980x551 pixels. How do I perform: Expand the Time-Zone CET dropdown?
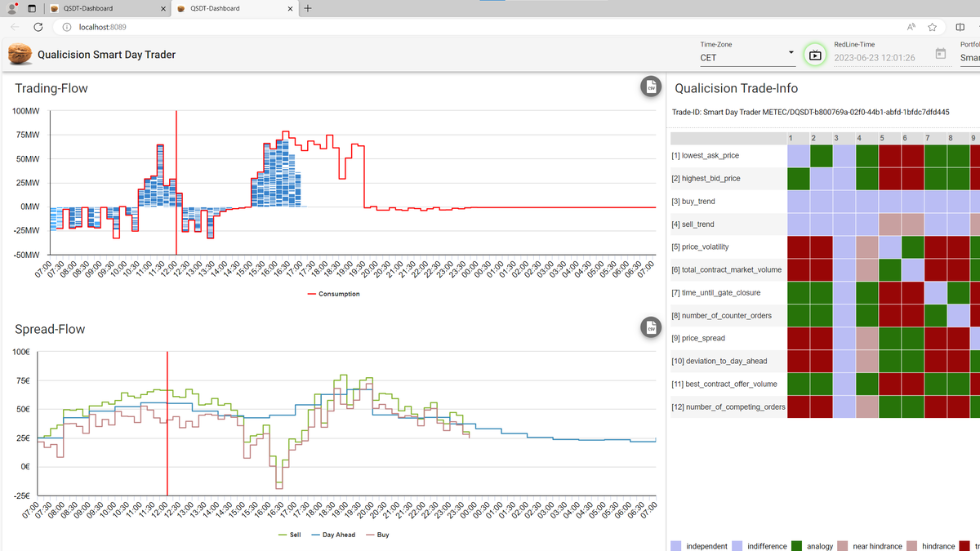pos(747,54)
